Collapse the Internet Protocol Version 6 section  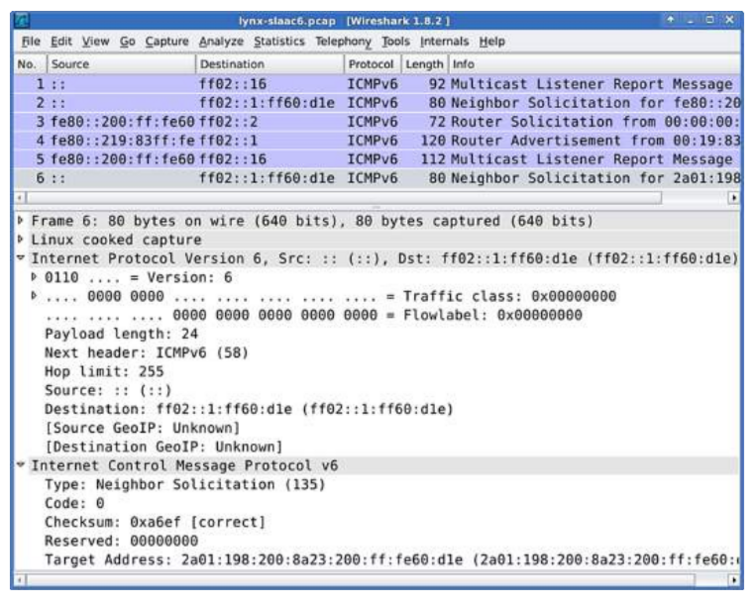point(22,259)
